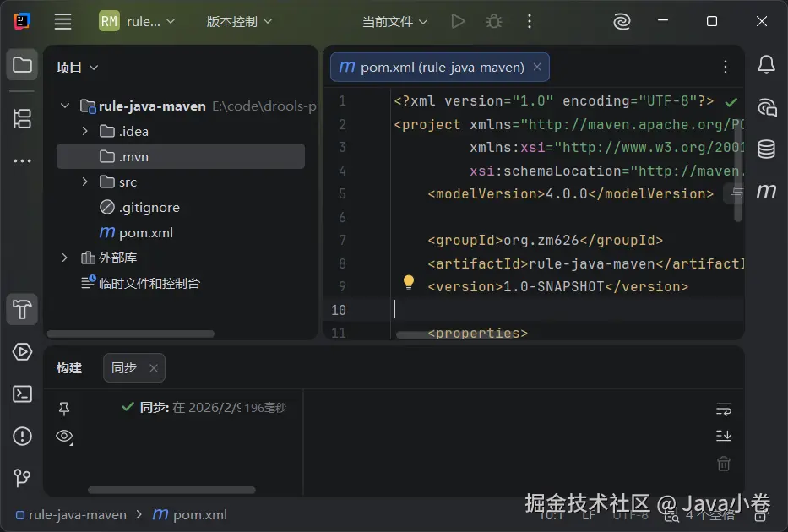This screenshot has width=788, height=532.
Task: Open the main hamburger menu
Action: point(62,22)
